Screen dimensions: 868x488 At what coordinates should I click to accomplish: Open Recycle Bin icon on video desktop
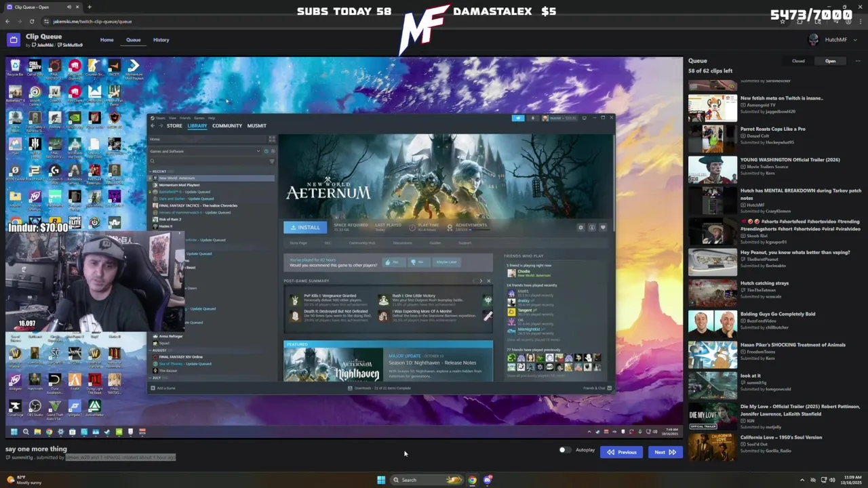coord(15,68)
